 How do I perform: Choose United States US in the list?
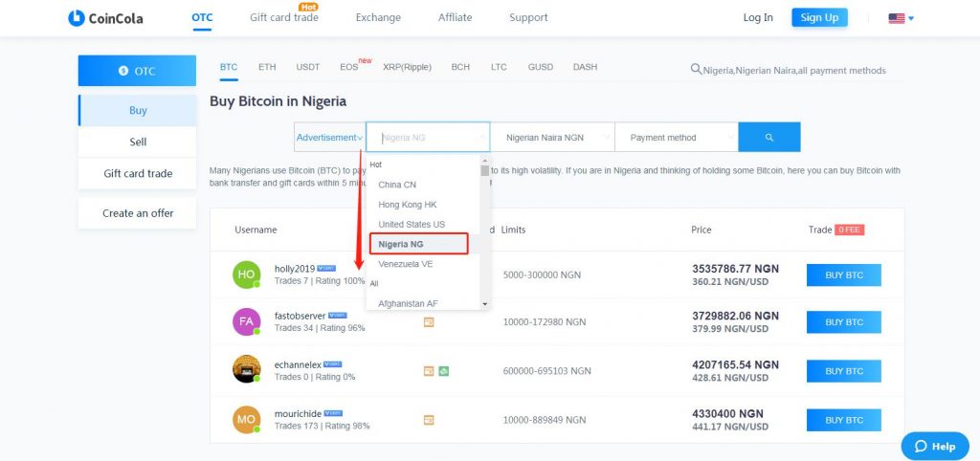412,224
